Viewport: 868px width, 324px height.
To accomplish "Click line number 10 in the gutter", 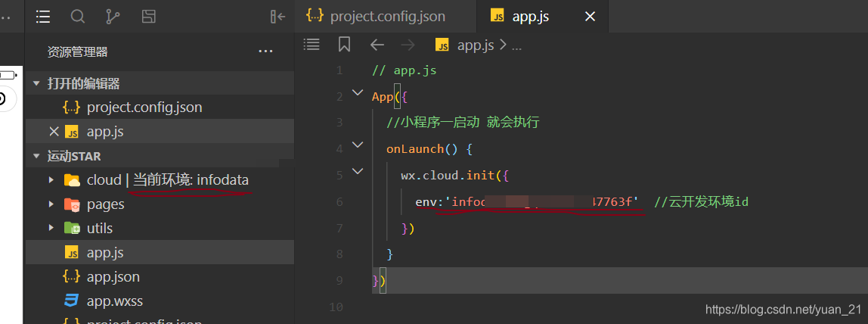I will click(336, 307).
